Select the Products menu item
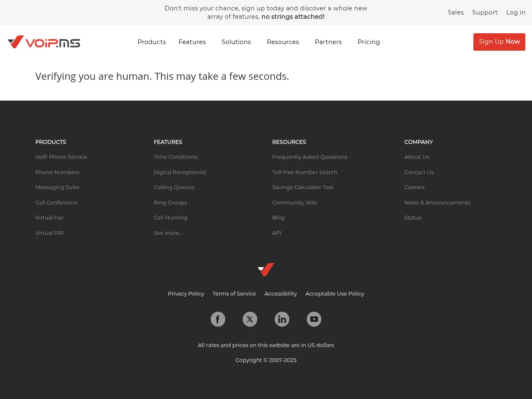 (x=152, y=42)
